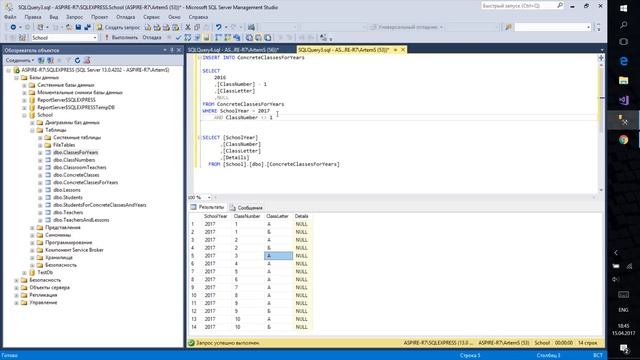Click the Refresh icon in Object Explorer
Image resolution: width=640 pixels, height=360 pixels.
[x=77, y=60]
